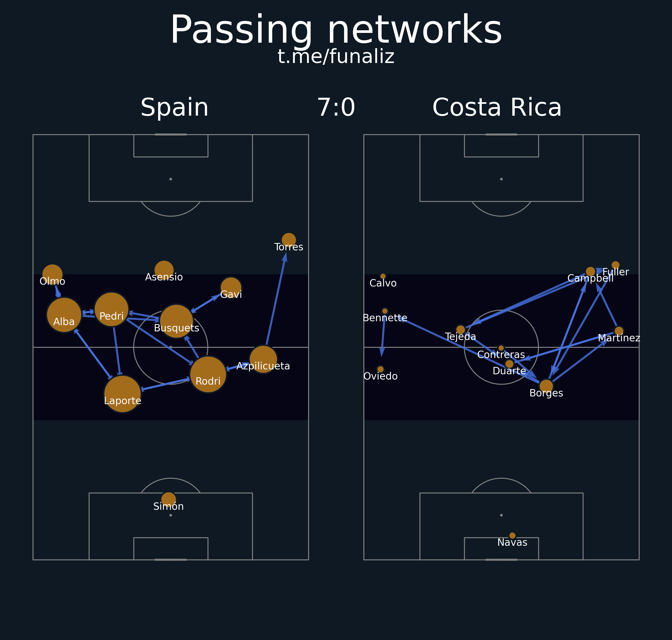Screen dimensions: 672x640
Task: Click the Martínez player node
Action: pyautogui.click(x=619, y=331)
